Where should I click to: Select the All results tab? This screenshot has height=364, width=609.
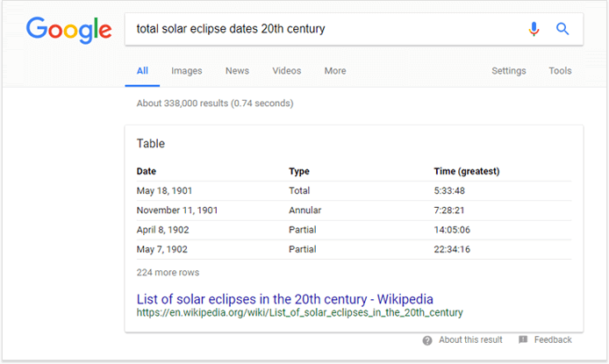pyautogui.click(x=142, y=71)
